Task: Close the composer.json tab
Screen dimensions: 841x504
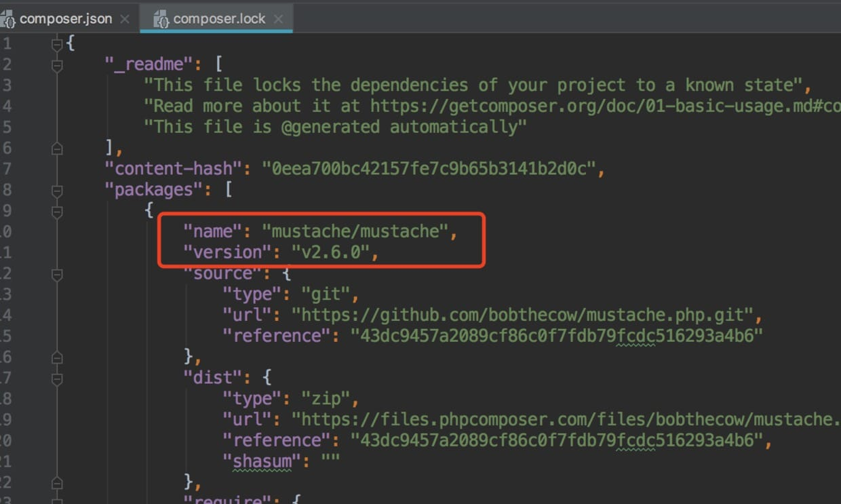Action: (x=125, y=19)
